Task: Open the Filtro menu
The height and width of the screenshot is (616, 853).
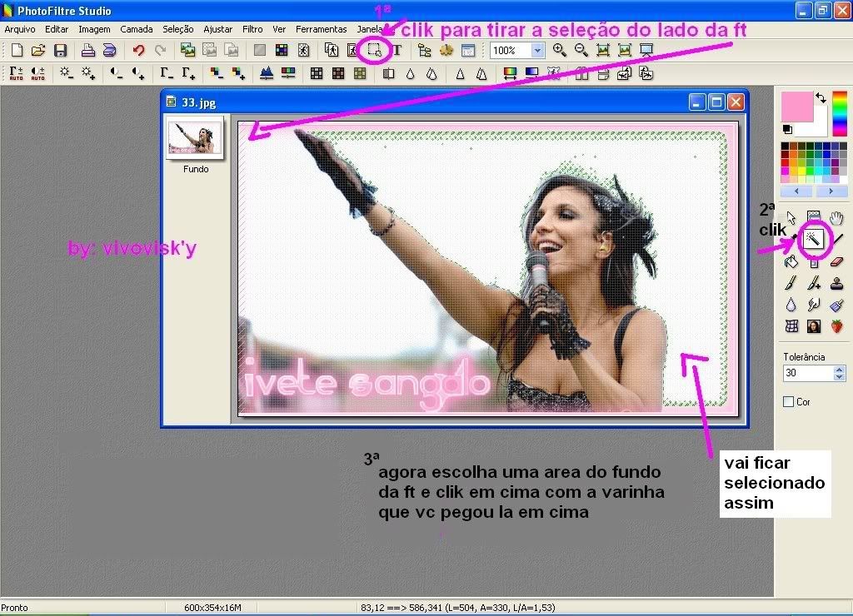Action: click(252, 29)
